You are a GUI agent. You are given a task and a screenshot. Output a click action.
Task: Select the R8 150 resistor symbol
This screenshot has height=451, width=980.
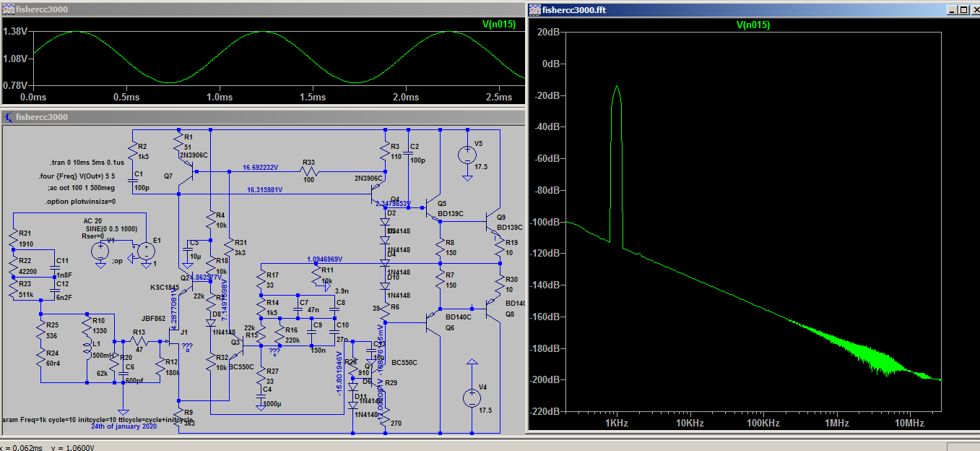(439, 248)
